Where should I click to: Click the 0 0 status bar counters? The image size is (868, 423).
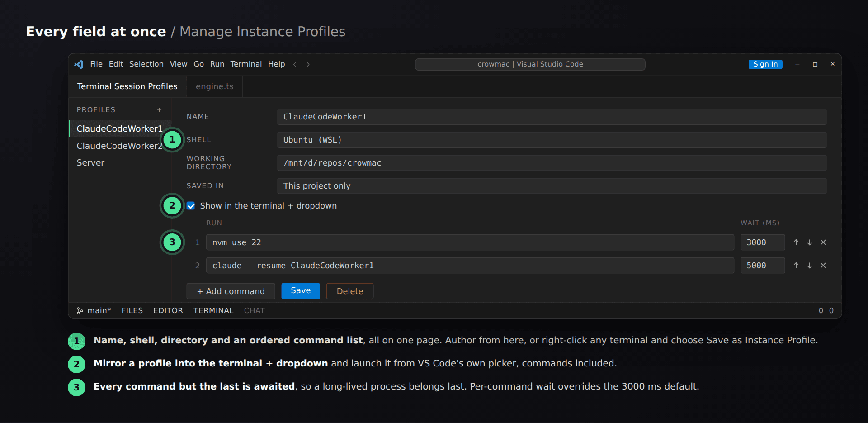click(x=826, y=310)
